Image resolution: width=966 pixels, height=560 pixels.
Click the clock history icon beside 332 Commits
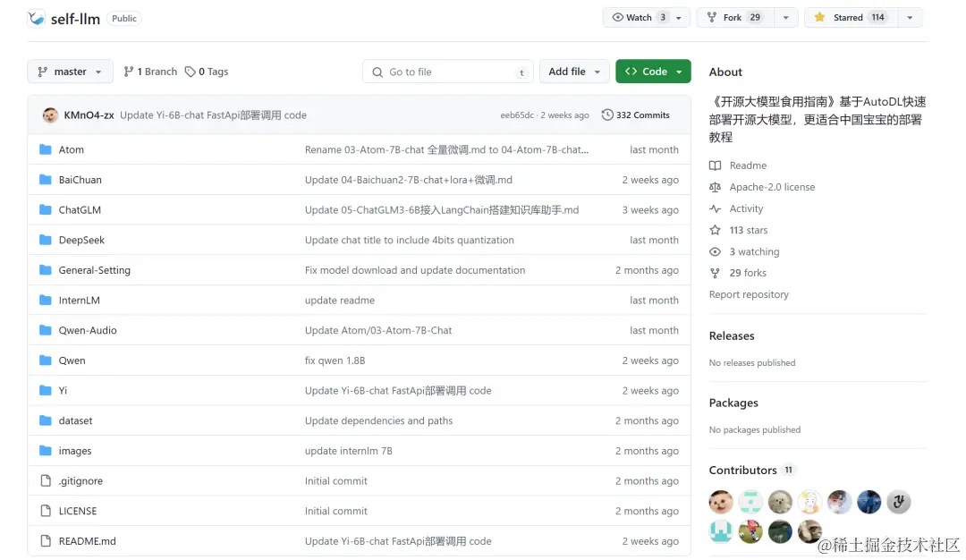607,115
